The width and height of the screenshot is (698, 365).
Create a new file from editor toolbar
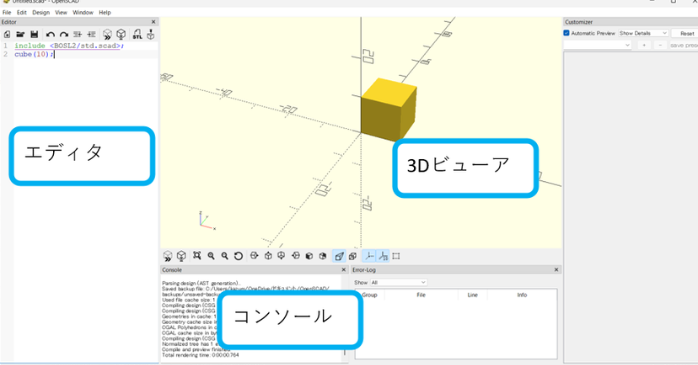click(x=7, y=34)
